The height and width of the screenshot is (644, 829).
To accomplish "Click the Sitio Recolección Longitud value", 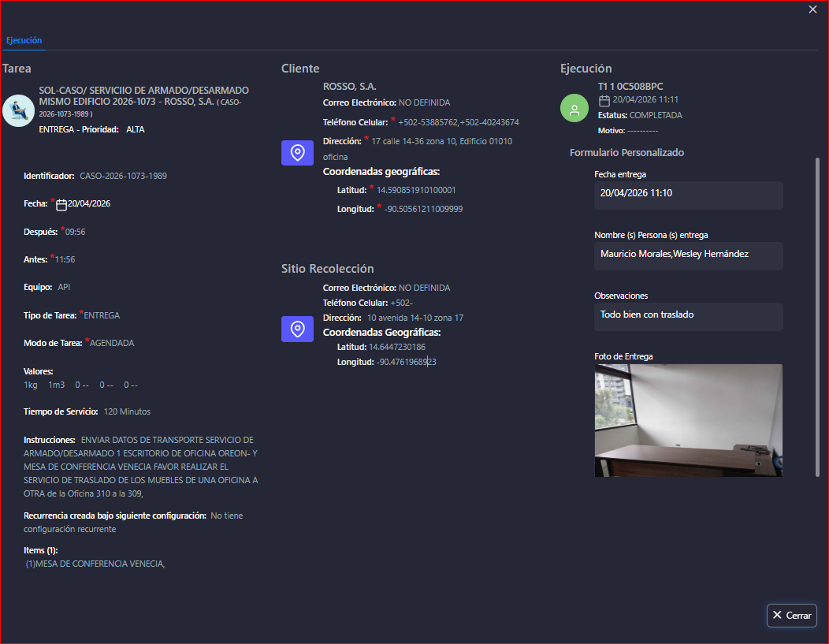I will pyautogui.click(x=407, y=362).
